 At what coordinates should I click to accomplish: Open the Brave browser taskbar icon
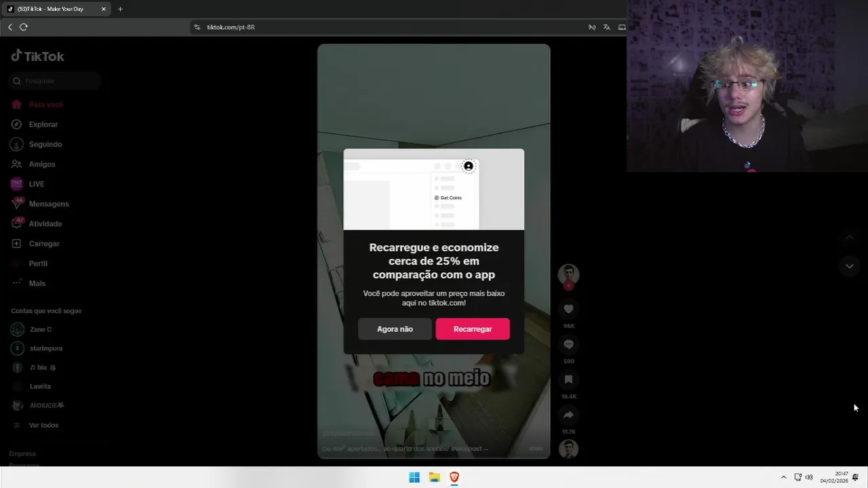pyautogui.click(x=454, y=477)
